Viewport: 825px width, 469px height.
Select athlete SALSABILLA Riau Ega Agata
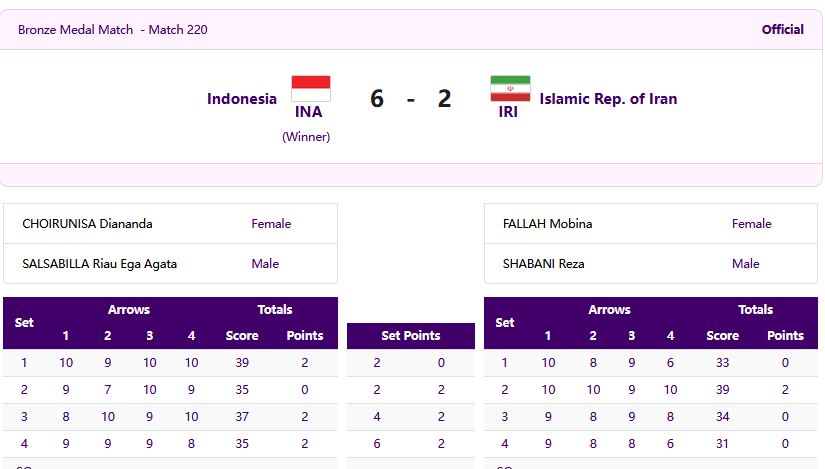(99, 264)
